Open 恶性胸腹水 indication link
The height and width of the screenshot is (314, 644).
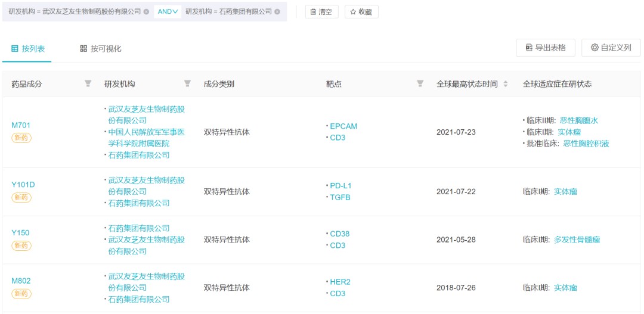[579, 120]
